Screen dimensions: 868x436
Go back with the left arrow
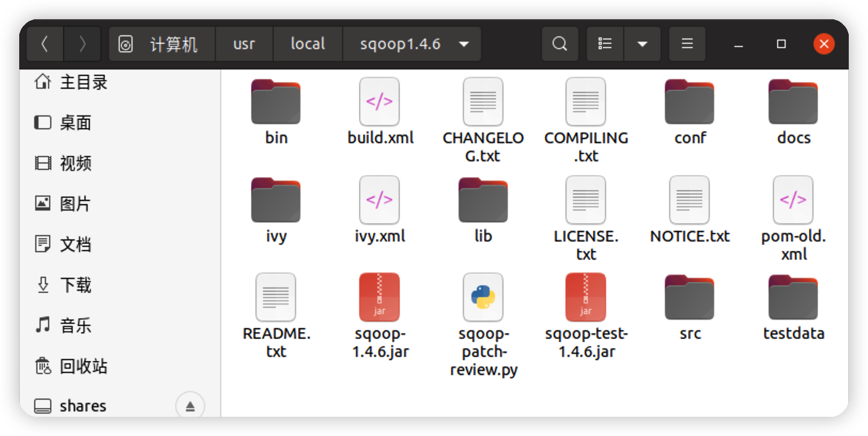(45, 44)
